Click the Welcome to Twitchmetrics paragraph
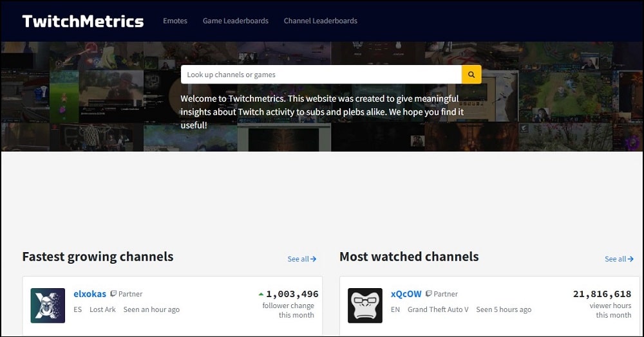Image resolution: width=644 pixels, height=337 pixels. pyautogui.click(x=322, y=111)
